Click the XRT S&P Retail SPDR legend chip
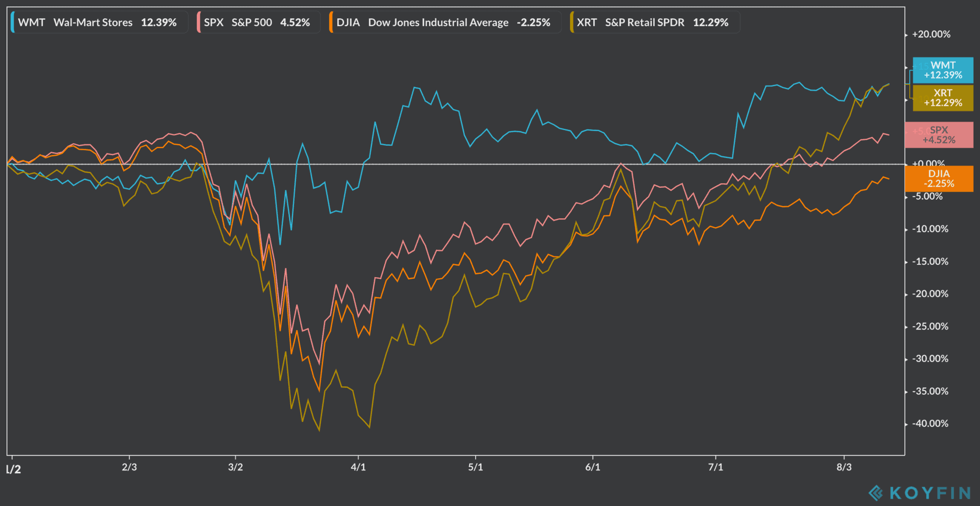980x506 pixels. (x=655, y=22)
